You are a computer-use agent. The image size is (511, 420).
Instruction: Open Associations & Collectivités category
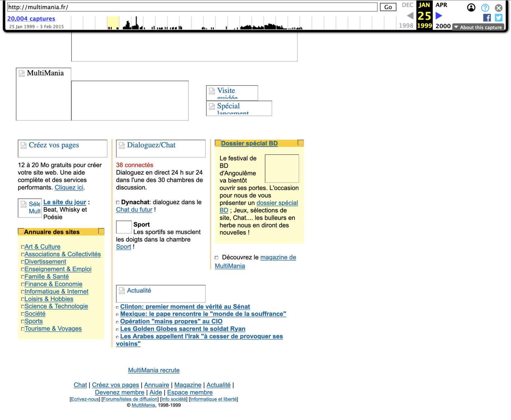[63, 254]
